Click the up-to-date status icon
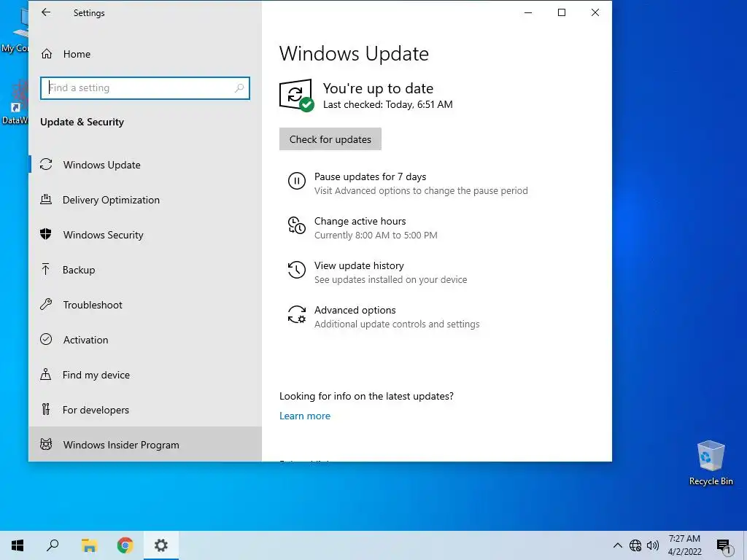The height and width of the screenshot is (560, 747). pos(296,96)
